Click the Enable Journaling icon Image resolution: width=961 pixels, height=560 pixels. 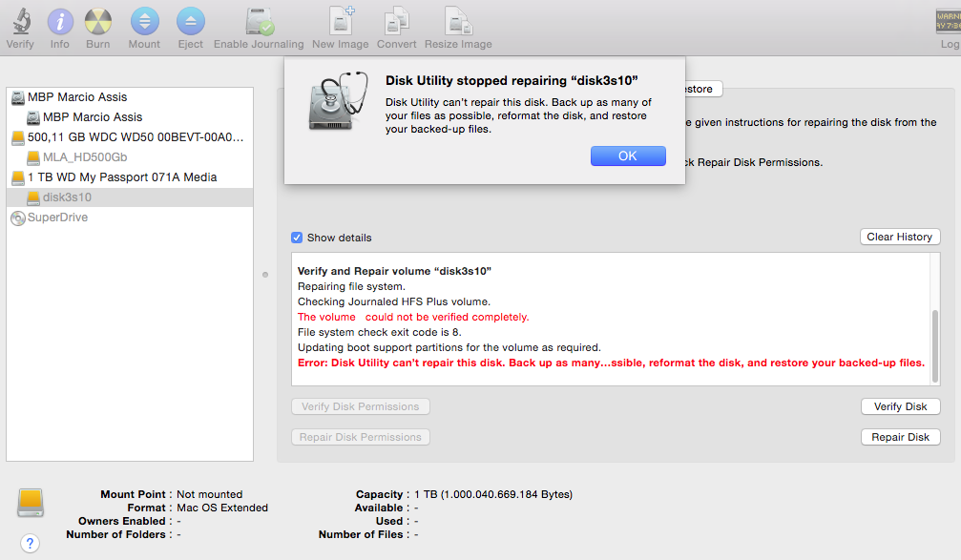(258, 19)
